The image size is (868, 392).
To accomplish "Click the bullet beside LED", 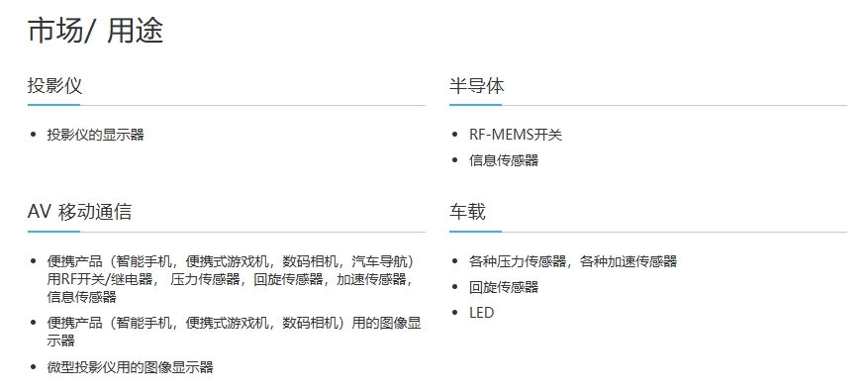I will [x=455, y=313].
